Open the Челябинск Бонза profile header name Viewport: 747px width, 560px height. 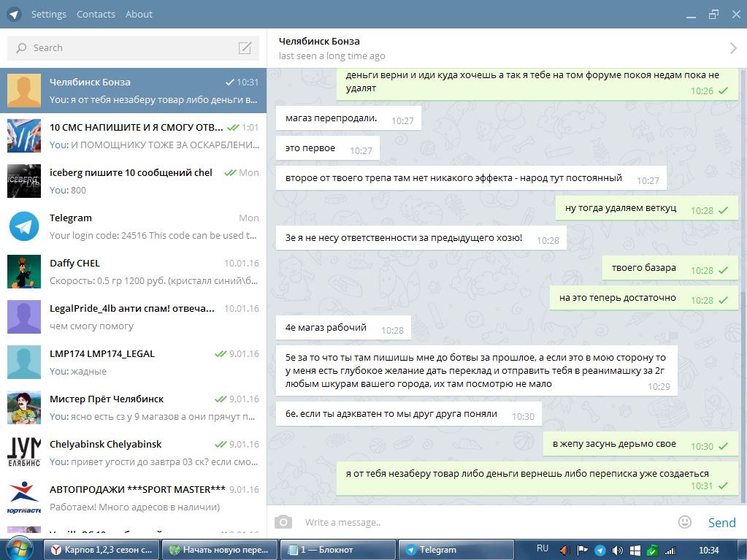[x=319, y=42]
